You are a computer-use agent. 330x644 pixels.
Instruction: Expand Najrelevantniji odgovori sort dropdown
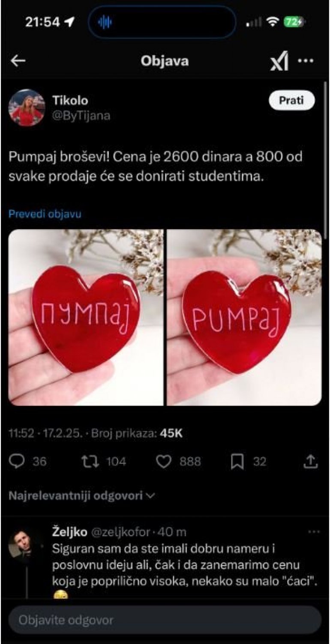click(x=82, y=496)
